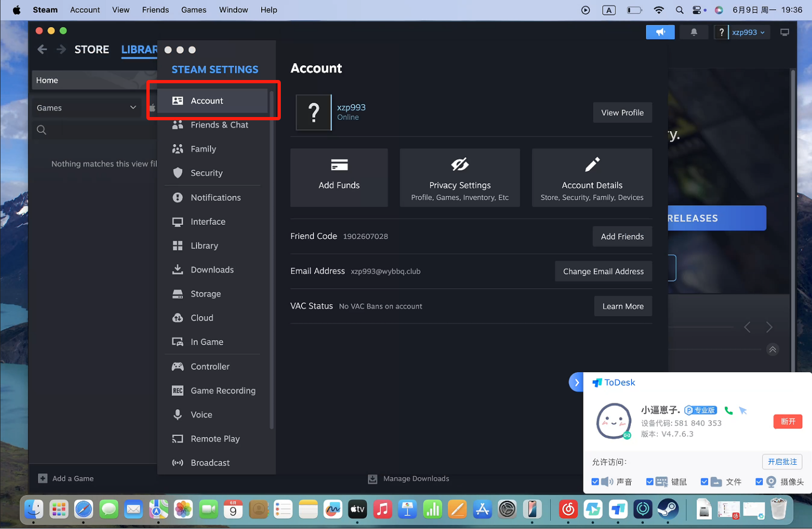Screen dimensions: 812x529
Task: Select the Controller gamepad icon
Action: (x=177, y=366)
